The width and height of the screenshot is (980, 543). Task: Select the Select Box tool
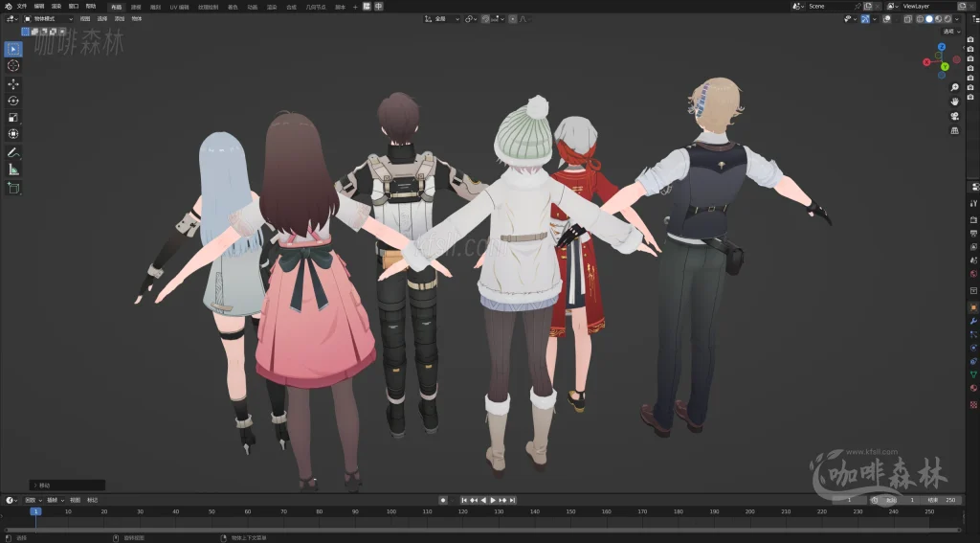pos(13,49)
